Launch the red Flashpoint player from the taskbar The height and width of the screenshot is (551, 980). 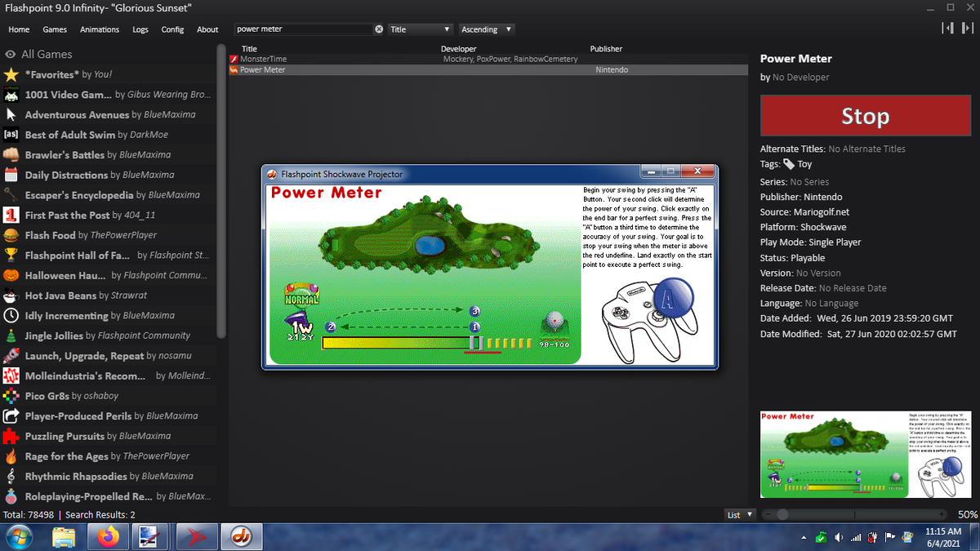pyautogui.click(x=197, y=537)
